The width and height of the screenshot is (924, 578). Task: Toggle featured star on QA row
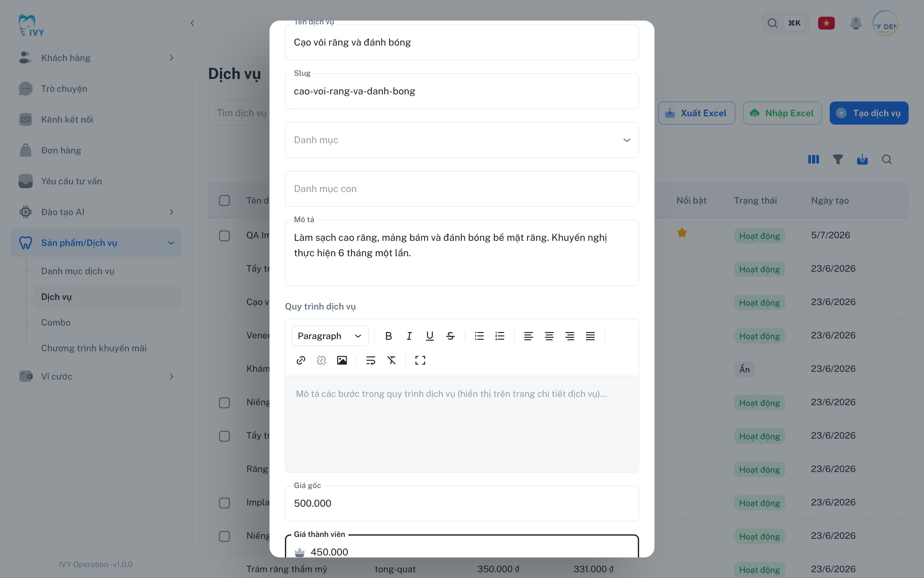click(x=682, y=233)
